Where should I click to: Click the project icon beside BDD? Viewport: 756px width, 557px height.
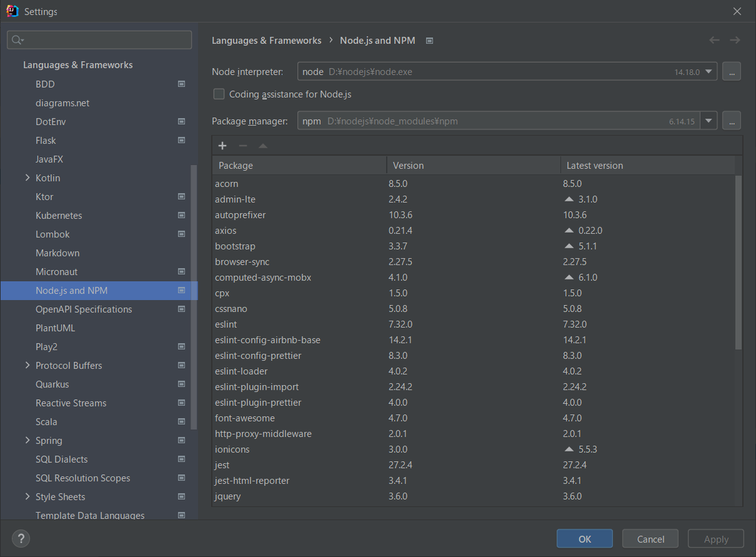pos(181,84)
